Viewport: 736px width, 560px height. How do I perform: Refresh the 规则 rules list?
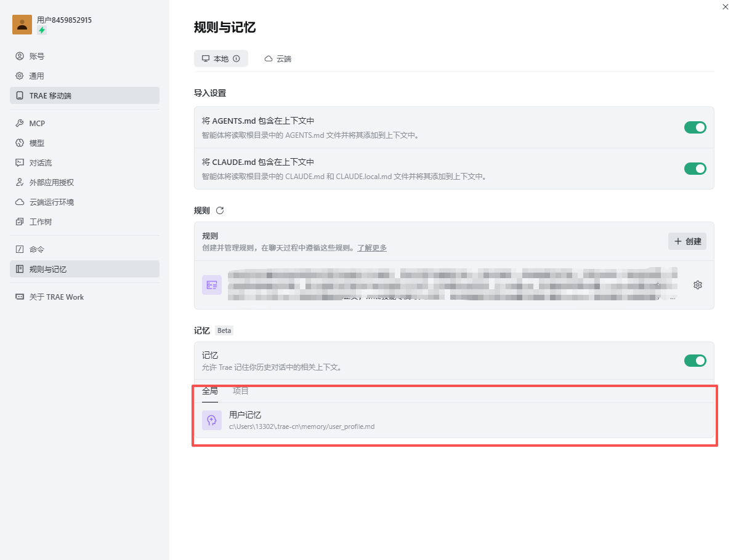pos(220,210)
